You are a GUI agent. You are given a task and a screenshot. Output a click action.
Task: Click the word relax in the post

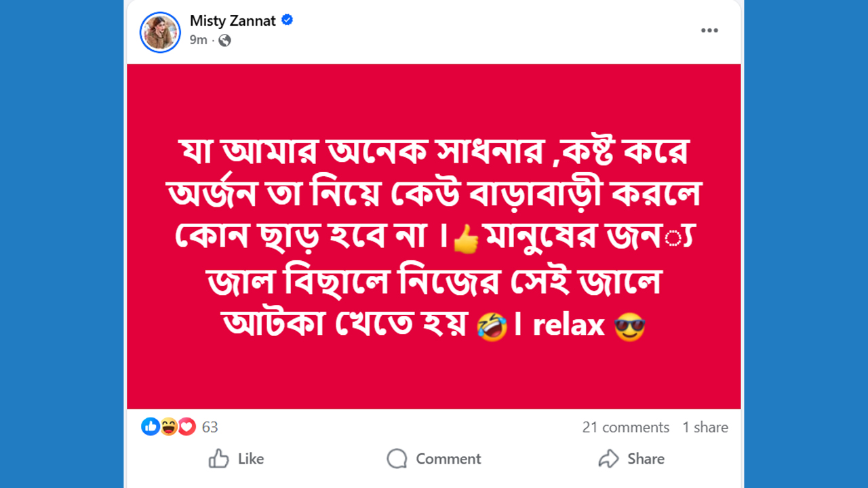pos(568,326)
